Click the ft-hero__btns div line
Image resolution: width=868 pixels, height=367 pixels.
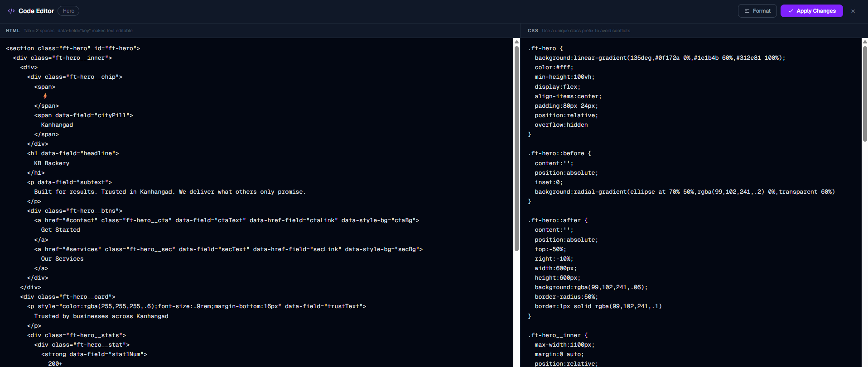[75, 211]
